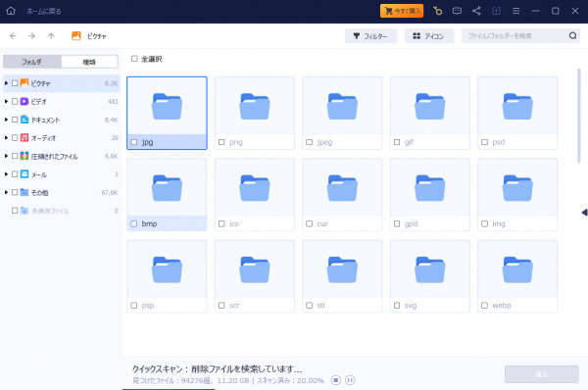Open the フィルター filter button

tap(370, 36)
